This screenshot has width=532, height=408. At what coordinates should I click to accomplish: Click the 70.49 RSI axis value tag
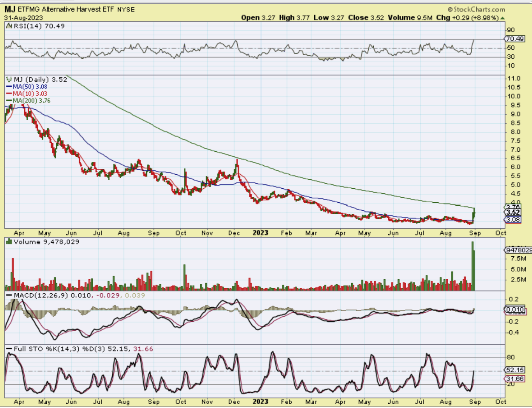click(x=515, y=39)
